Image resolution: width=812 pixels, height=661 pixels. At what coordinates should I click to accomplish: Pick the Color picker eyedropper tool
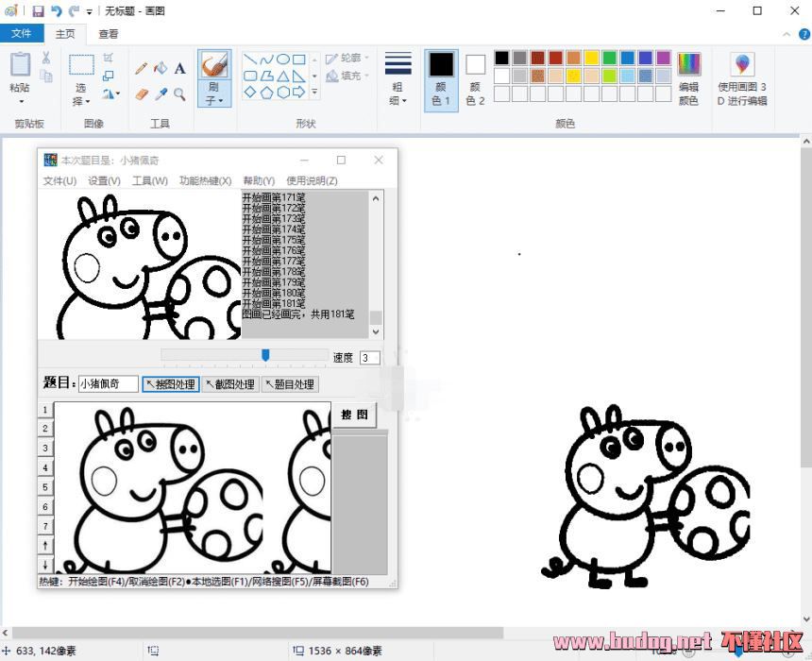click(161, 93)
